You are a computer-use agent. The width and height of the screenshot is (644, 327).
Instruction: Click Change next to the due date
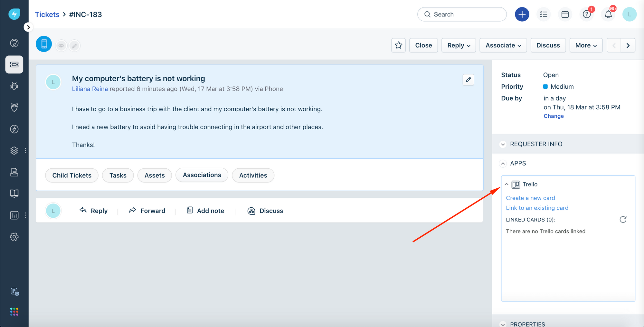coord(553,116)
